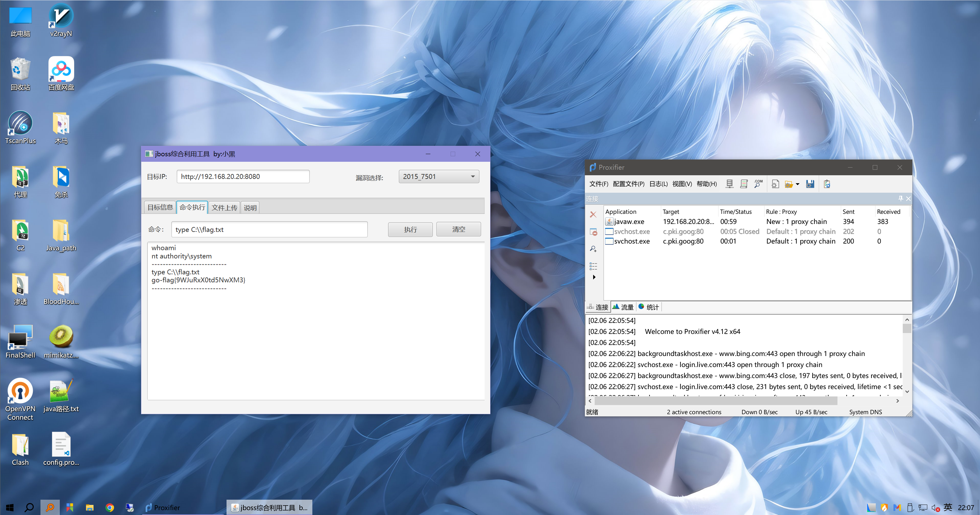Click Time/Status column header

click(741, 212)
